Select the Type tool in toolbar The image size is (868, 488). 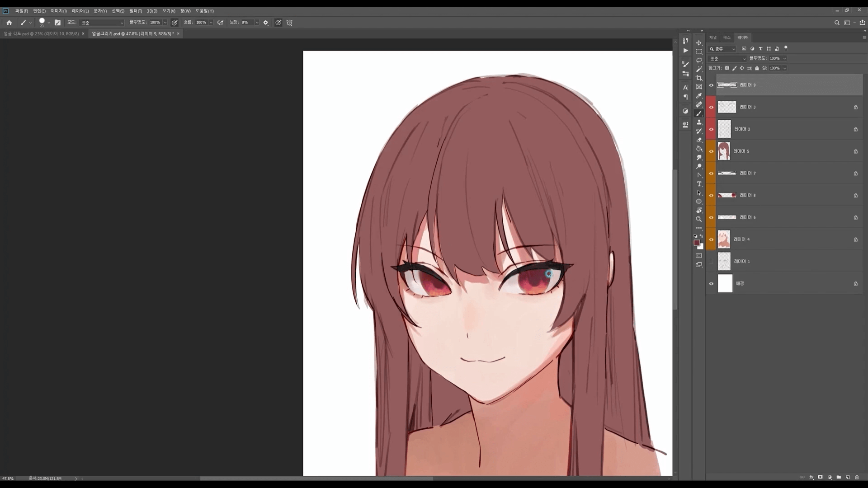(699, 184)
